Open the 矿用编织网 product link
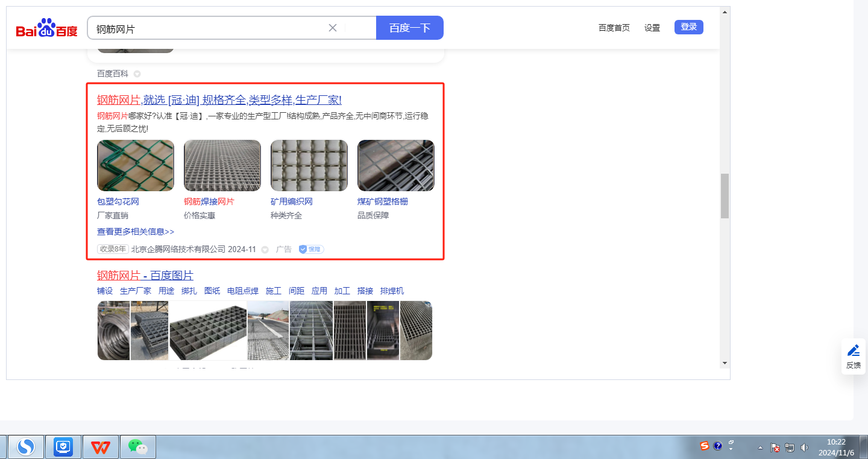Image resolution: width=868 pixels, height=459 pixels. (292, 201)
